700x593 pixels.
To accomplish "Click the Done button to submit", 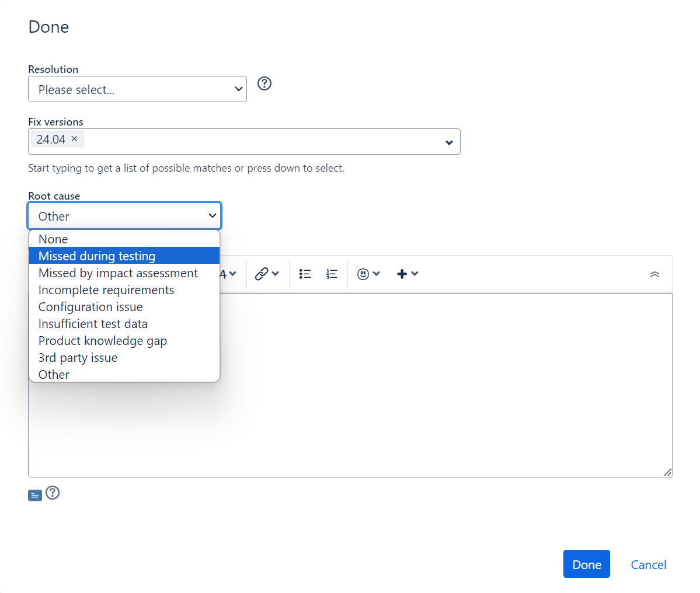I will point(586,564).
